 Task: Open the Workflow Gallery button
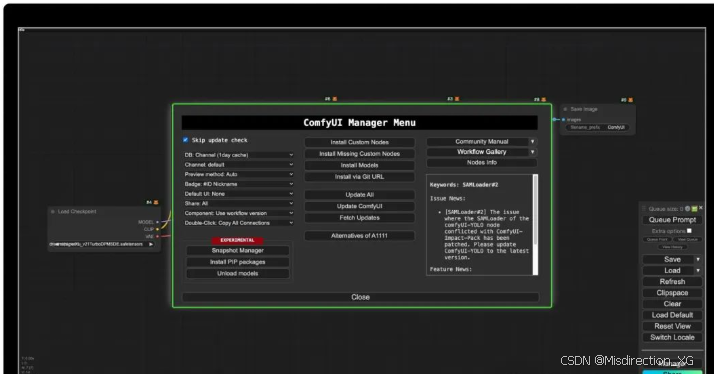[477, 152]
